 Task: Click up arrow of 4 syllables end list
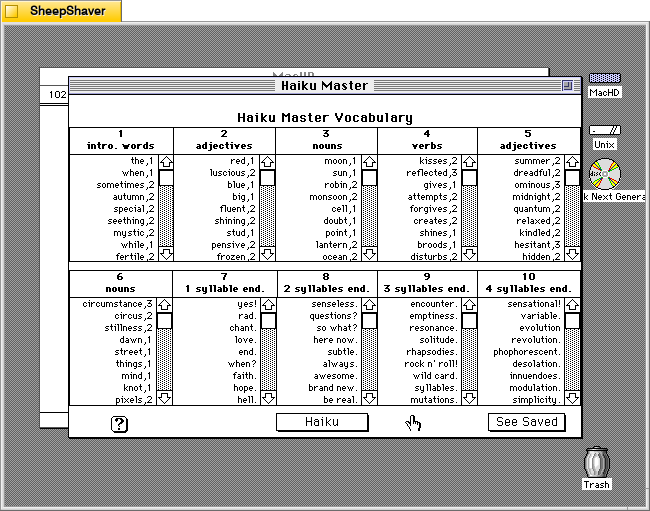click(x=572, y=305)
